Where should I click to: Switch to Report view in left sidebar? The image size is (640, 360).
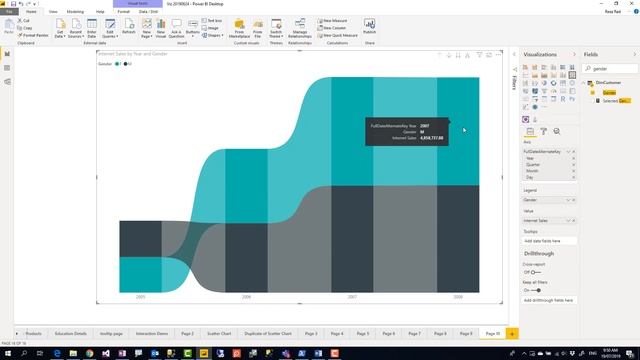[x=7, y=54]
